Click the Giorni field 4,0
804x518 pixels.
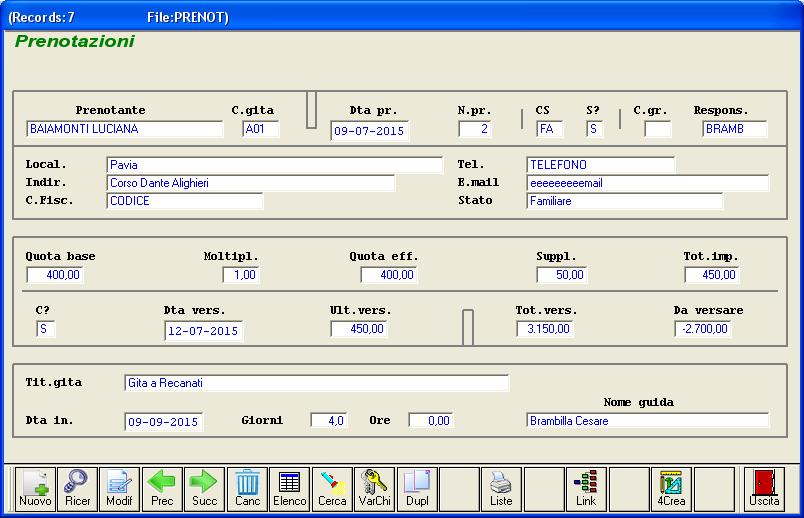tap(329, 421)
